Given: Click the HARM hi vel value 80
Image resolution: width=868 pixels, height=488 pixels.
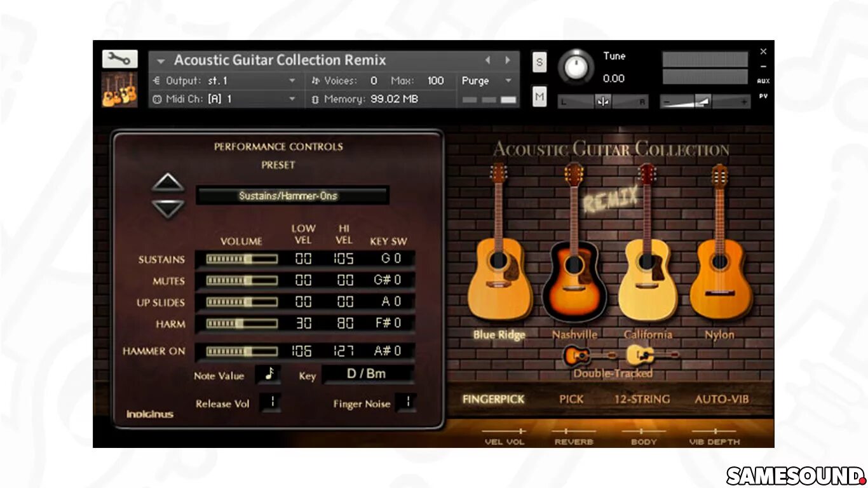Looking at the screenshot, I should (344, 323).
